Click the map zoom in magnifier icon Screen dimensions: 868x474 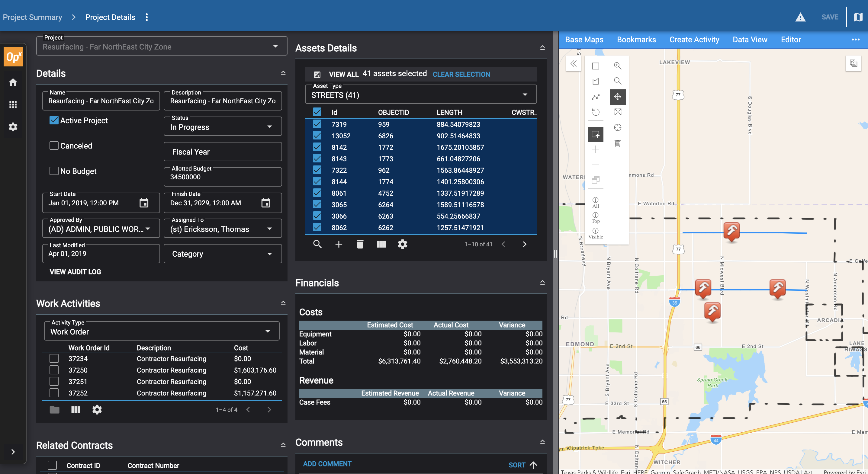[x=617, y=66]
